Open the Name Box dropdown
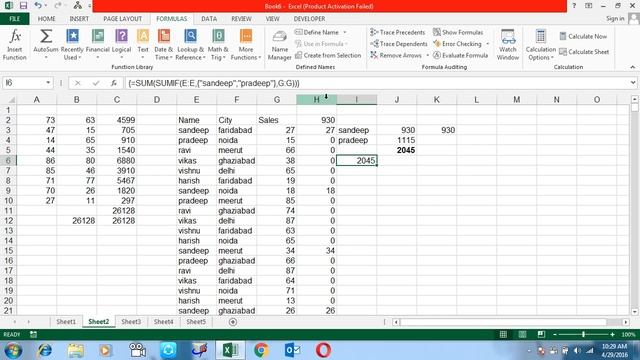The image size is (640, 360). (48, 83)
